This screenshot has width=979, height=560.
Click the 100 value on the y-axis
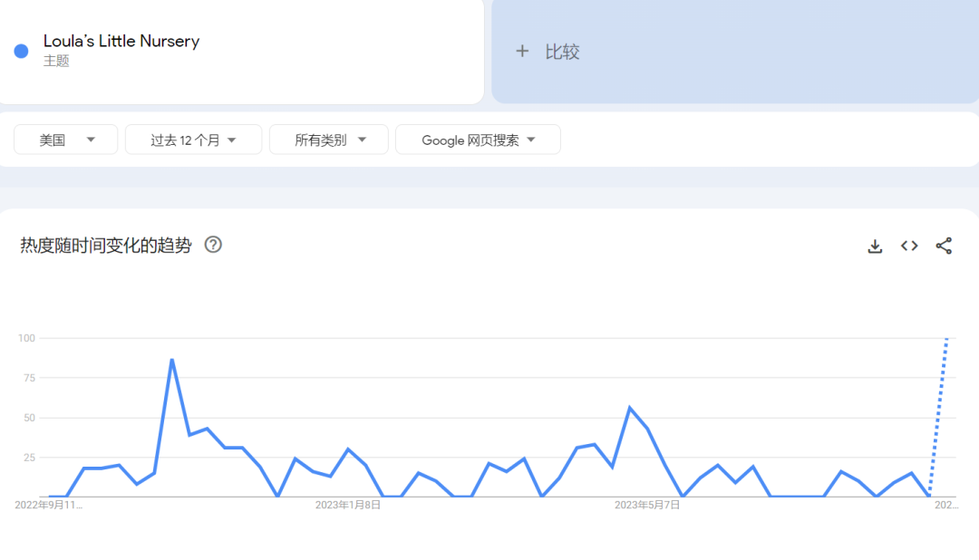(x=27, y=338)
